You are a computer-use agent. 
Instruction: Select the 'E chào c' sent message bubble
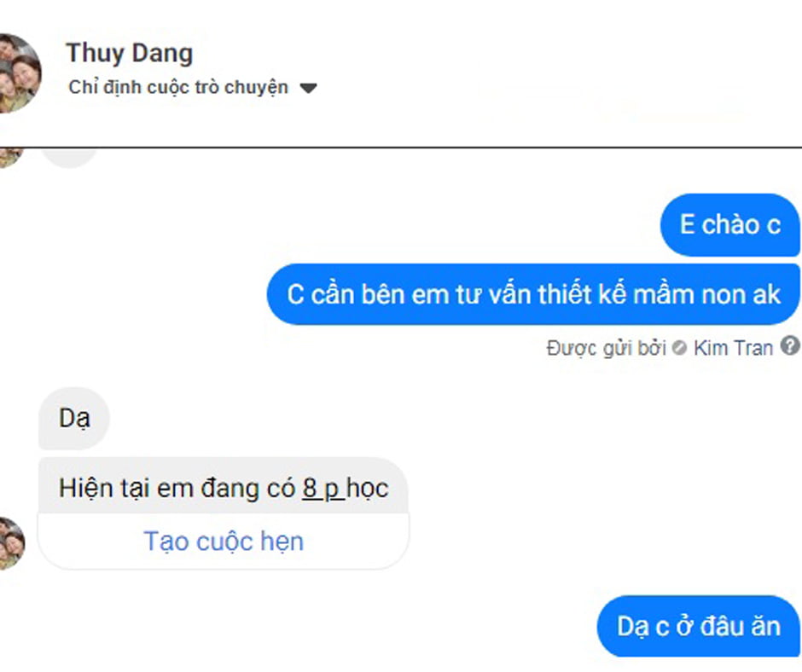(x=729, y=224)
